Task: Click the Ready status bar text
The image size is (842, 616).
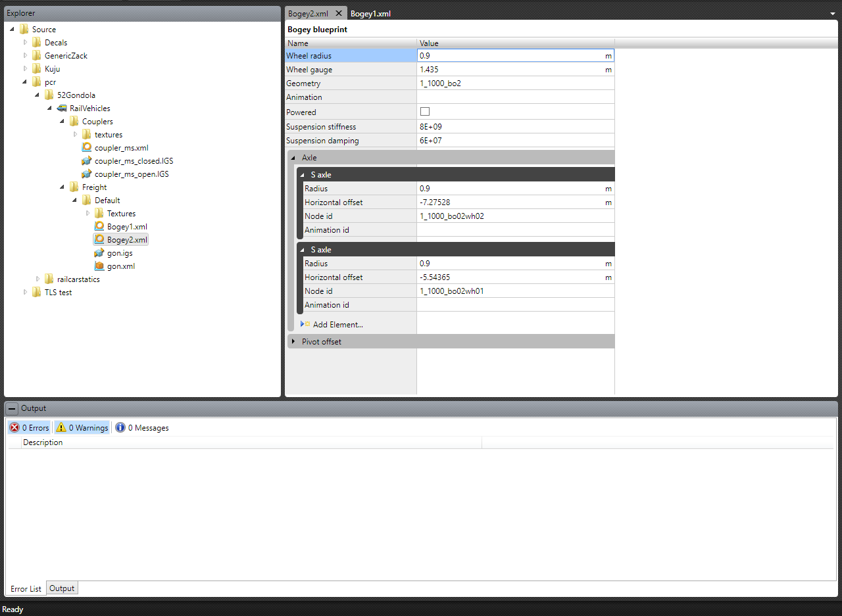Action: pos(12,609)
